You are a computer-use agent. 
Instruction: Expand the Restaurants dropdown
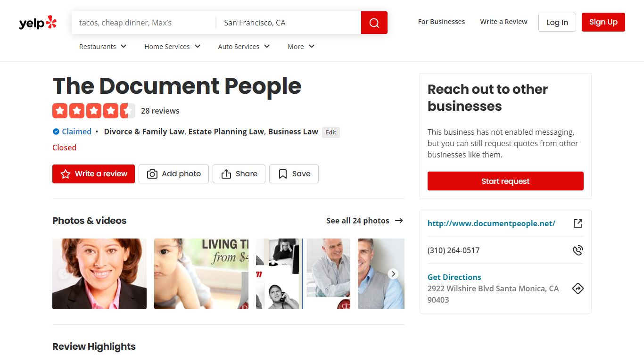103,47
